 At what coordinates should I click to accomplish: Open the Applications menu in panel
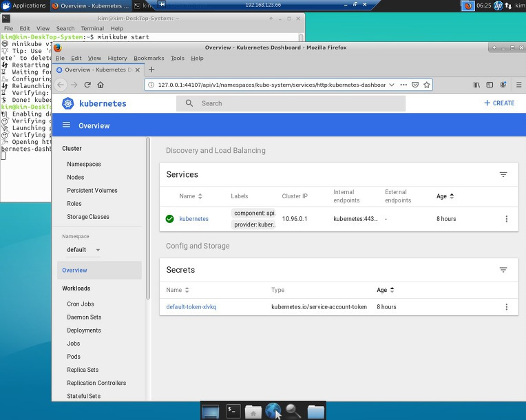click(23, 6)
